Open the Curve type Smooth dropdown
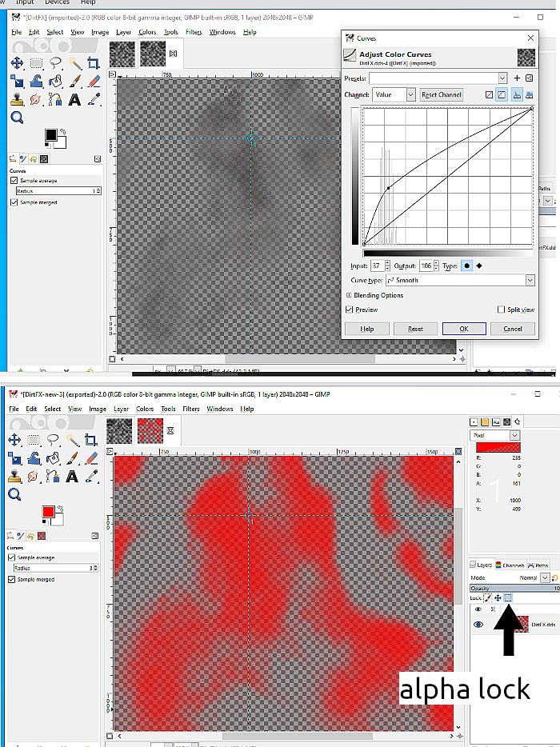 pos(530,280)
